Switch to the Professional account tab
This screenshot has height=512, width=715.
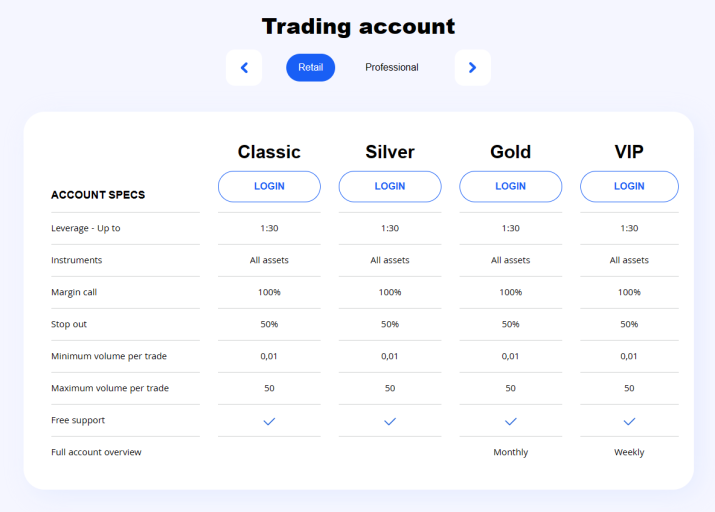tap(392, 67)
